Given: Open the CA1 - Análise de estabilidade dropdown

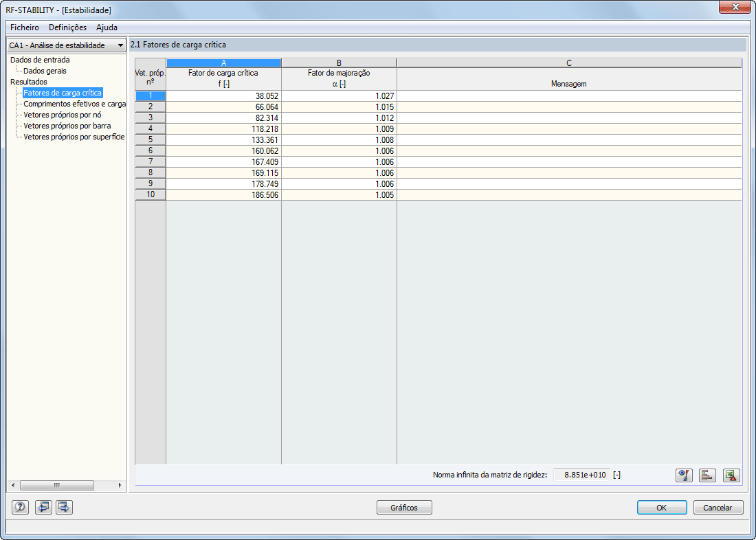Looking at the screenshot, I should [67, 45].
